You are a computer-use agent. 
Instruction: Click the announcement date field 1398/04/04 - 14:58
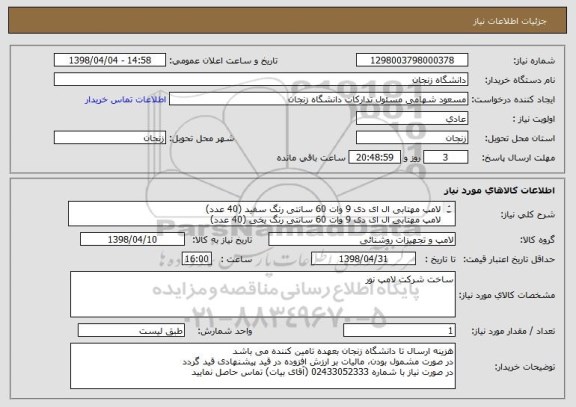tap(110, 60)
